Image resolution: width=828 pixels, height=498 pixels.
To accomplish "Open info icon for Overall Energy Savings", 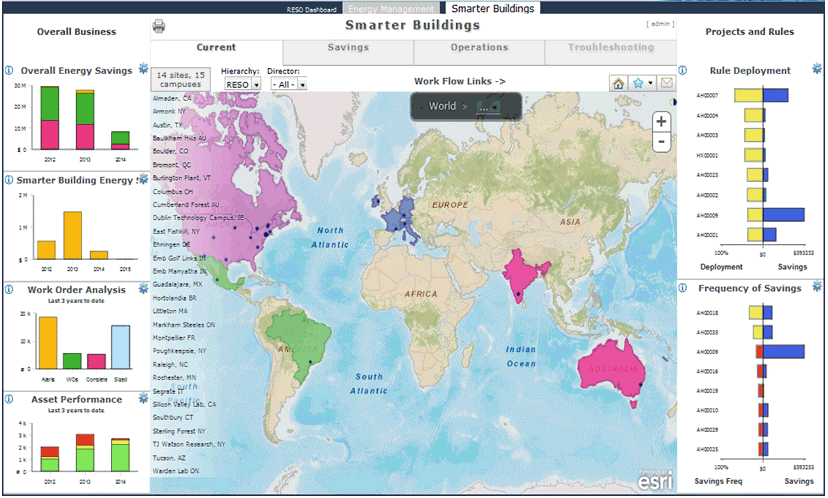I will 9,70.
